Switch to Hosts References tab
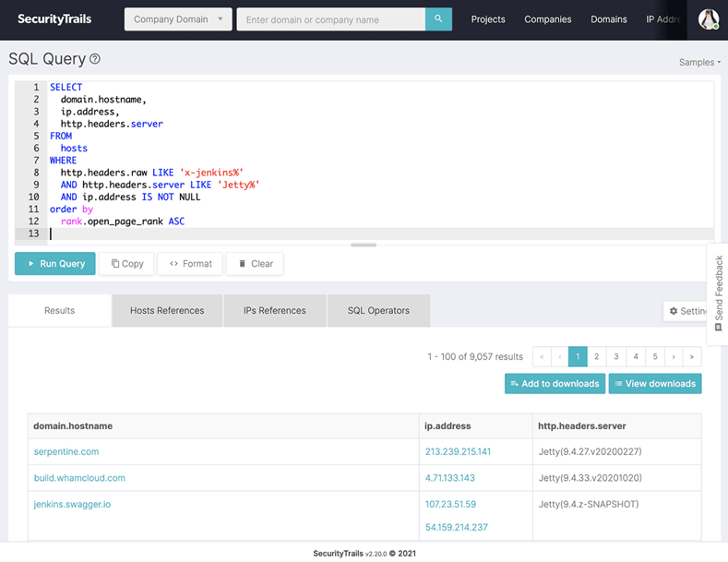Screen dimensions: 728x562 pos(167,310)
